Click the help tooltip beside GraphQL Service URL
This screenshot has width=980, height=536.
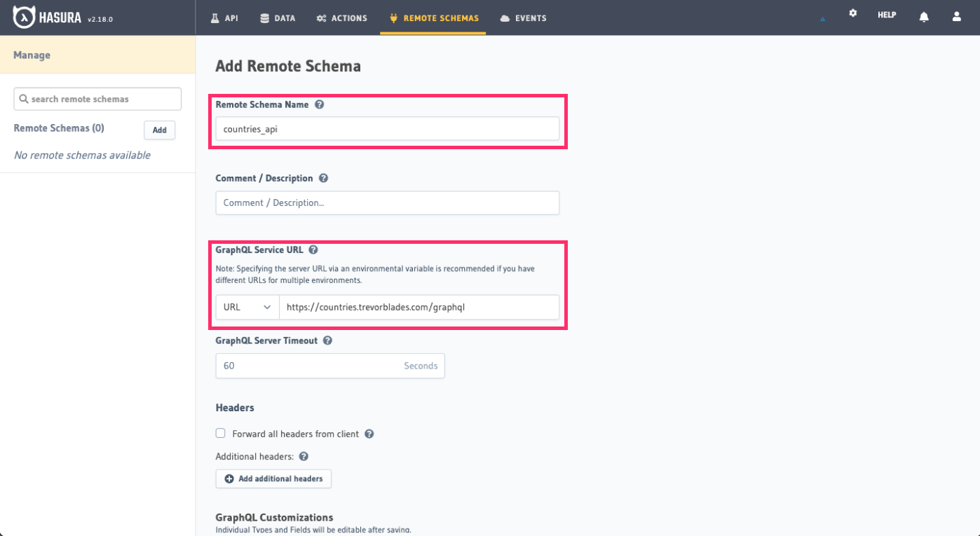(x=313, y=249)
